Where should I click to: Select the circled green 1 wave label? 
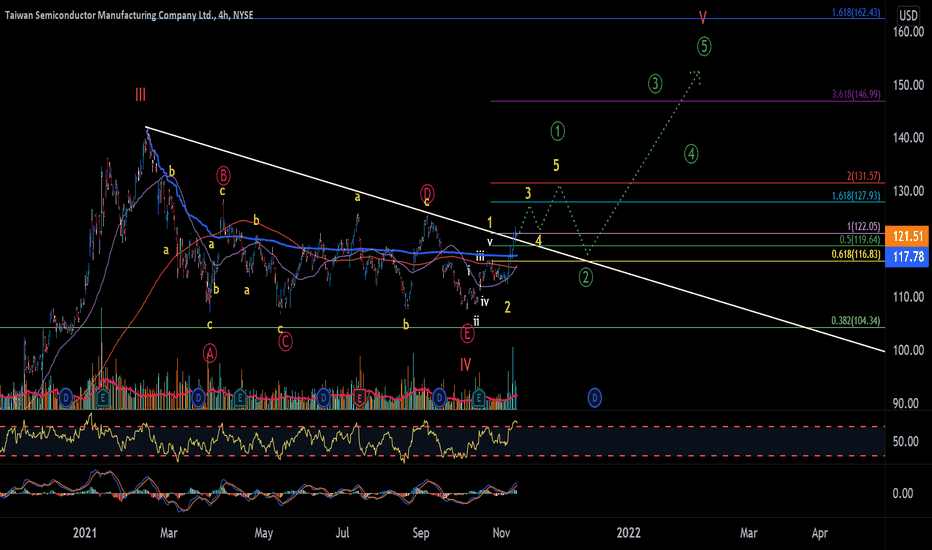558,131
